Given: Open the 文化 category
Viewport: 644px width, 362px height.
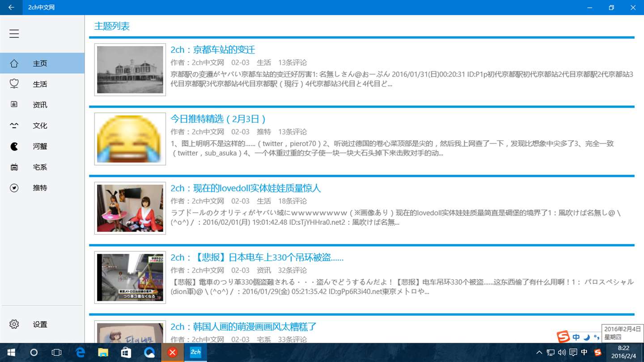Looking at the screenshot, I should point(42,126).
